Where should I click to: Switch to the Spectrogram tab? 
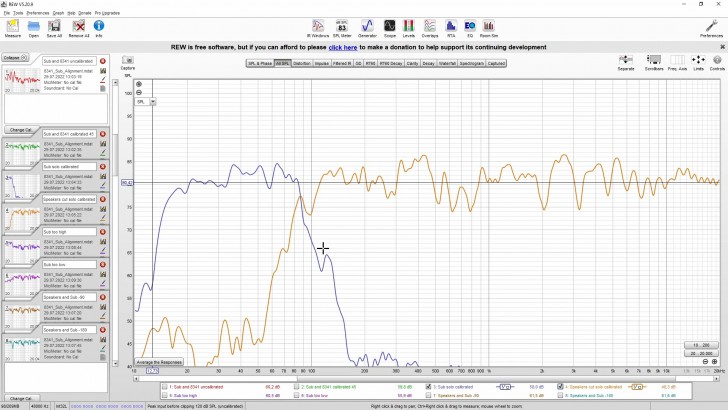pyautogui.click(x=471, y=63)
